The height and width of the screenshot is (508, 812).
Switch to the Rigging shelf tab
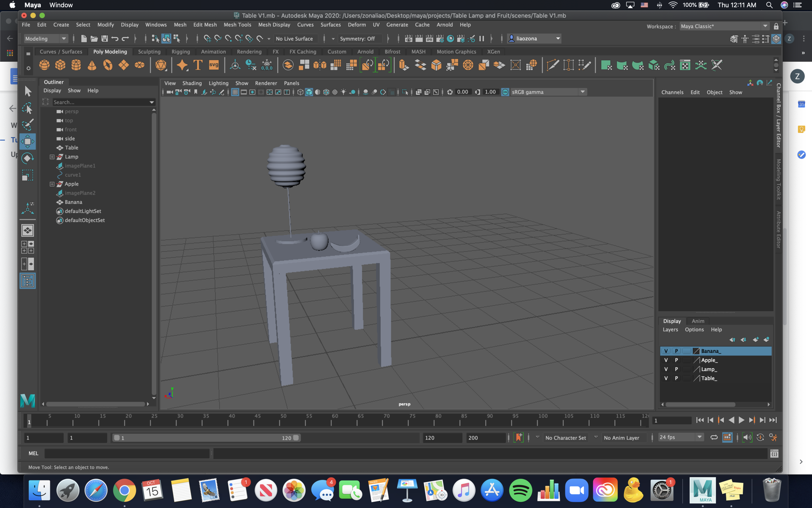(181, 52)
